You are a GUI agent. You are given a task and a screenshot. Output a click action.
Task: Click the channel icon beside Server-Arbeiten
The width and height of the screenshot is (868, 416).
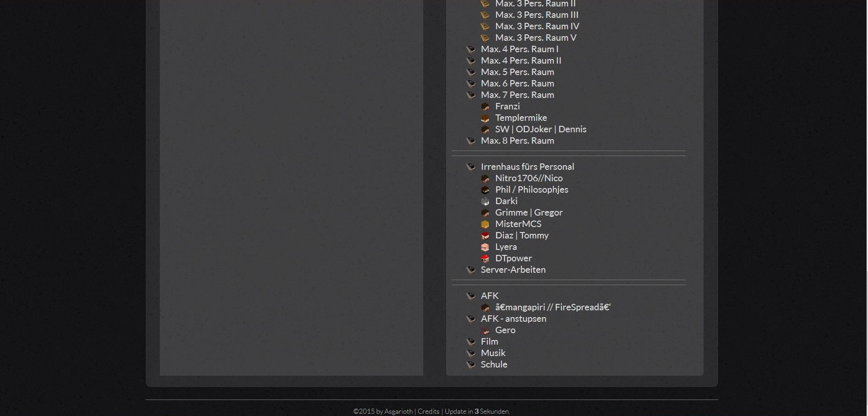click(471, 270)
